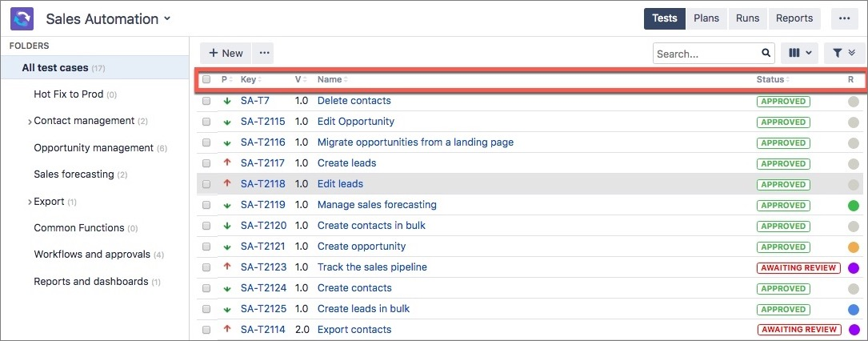The height and width of the screenshot is (341, 868).
Task: Switch to the Plans tab
Action: [706, 18]
